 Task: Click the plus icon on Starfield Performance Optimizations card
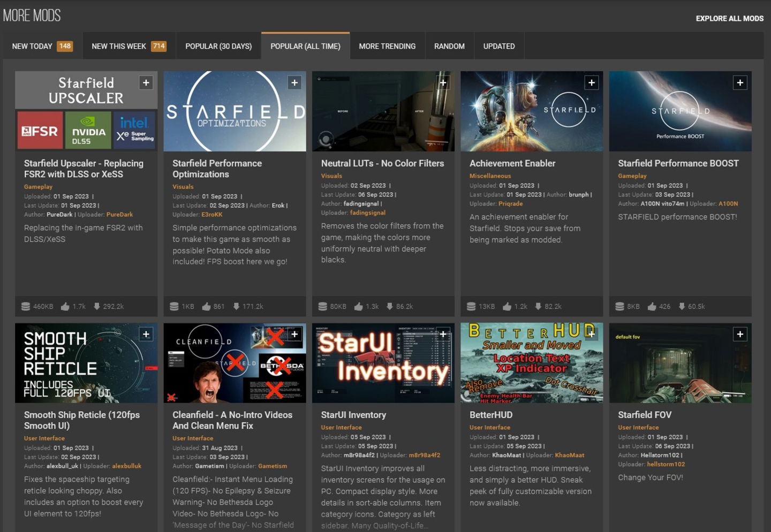click(x=294, y=82)
